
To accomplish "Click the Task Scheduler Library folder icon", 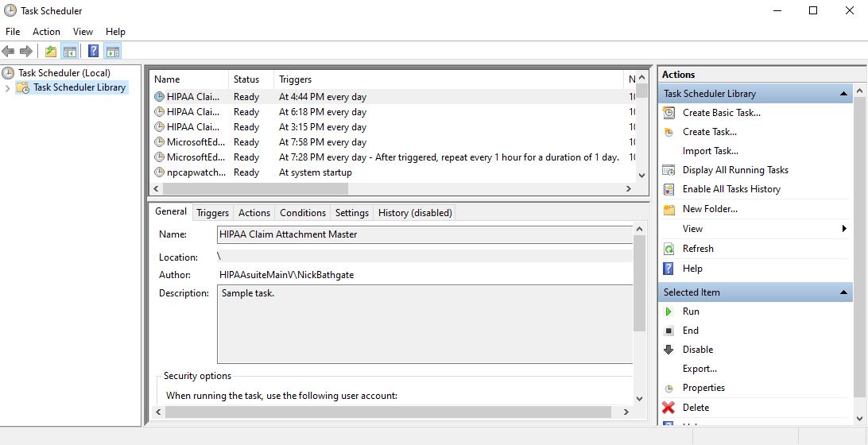I will click(23, 87).
